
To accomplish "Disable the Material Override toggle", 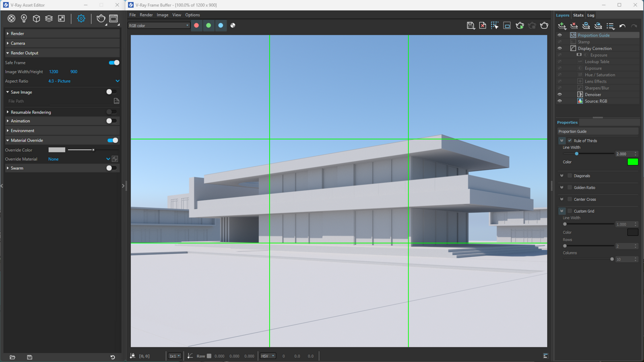I will point(113,140).
